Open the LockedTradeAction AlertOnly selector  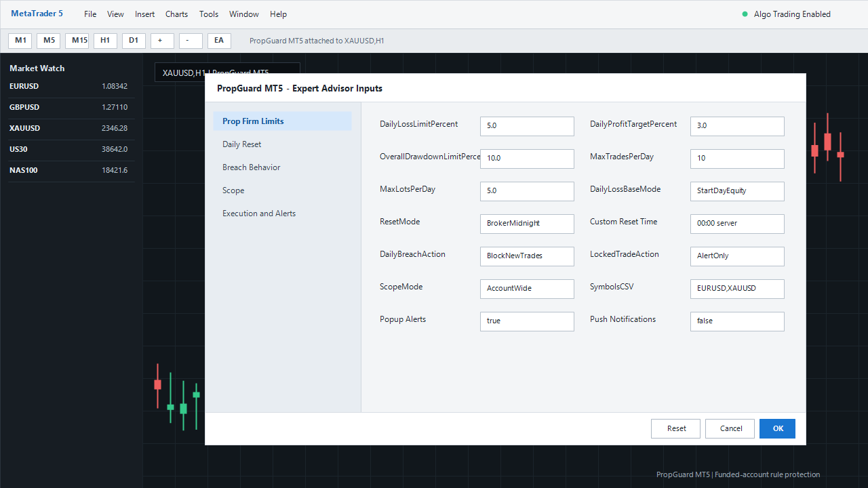pyautogui.click(x=737, y=256)
